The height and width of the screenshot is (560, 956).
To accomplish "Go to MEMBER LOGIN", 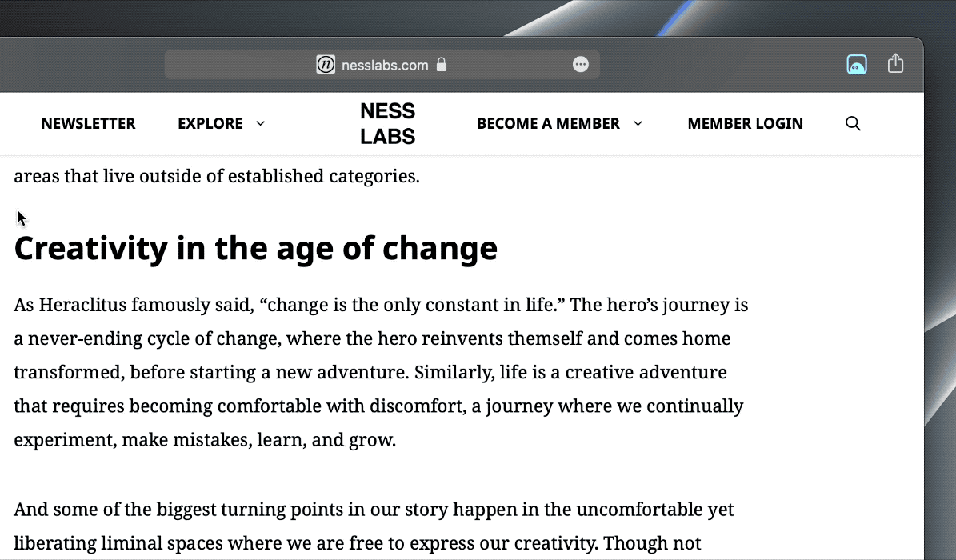I will [745, 123].
